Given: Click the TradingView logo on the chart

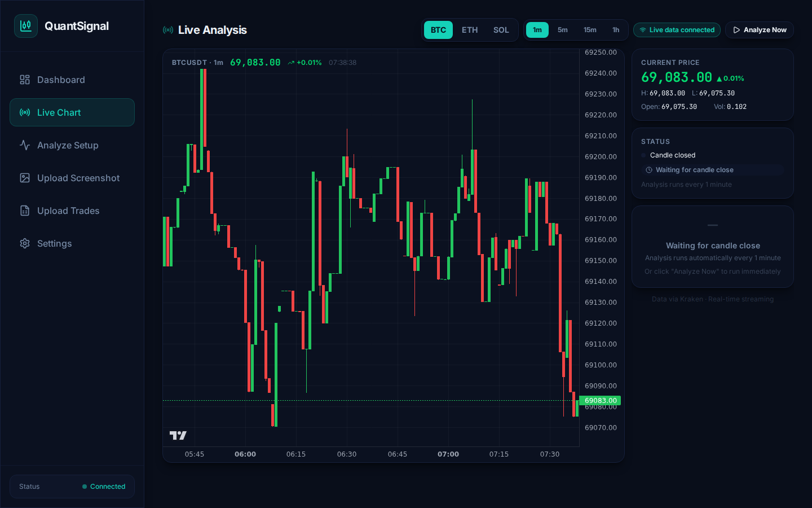Looking at the screenshot, I should coord(178,435).
